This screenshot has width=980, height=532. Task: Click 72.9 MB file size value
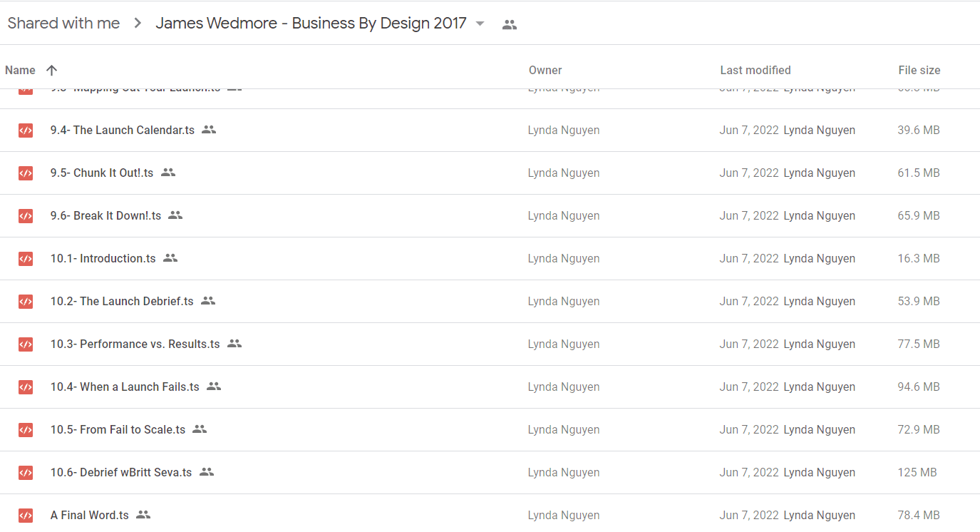coord(919,429)
